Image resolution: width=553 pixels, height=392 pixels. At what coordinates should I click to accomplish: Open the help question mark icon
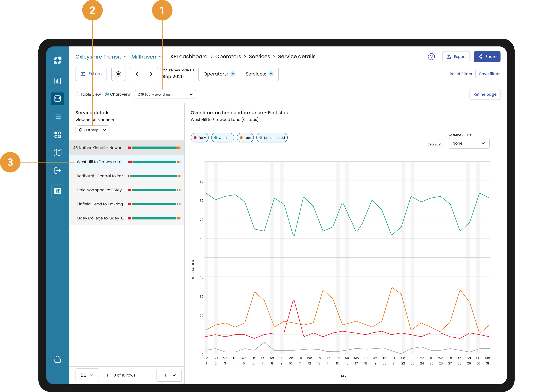tap(431, 57)
